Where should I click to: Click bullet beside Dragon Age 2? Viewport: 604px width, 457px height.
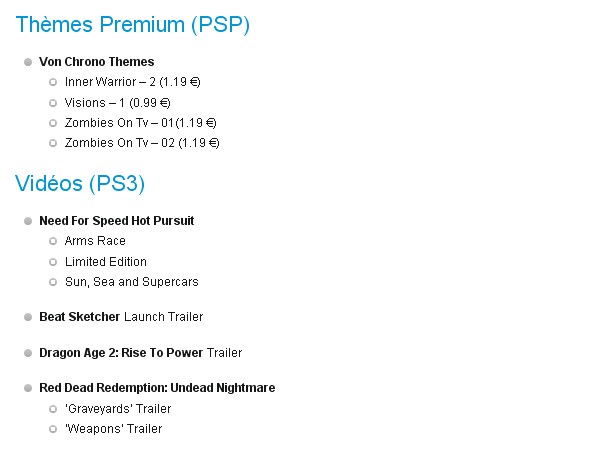[28, 353]
